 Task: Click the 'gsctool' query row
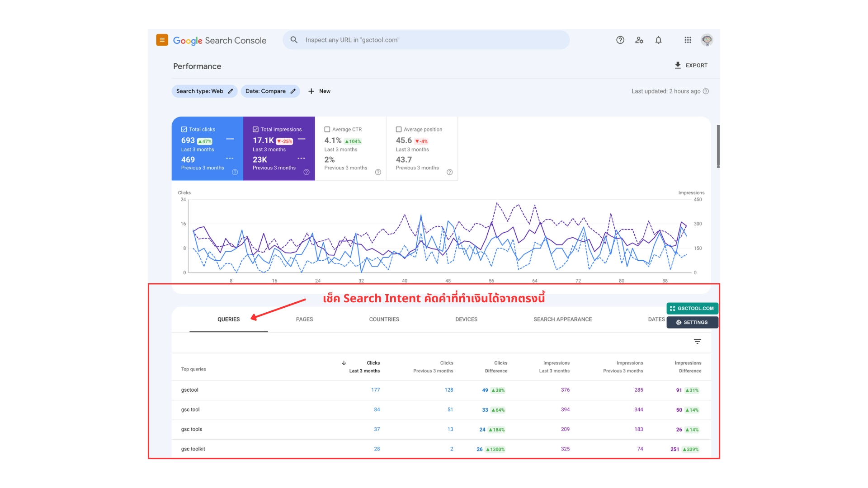pyautogui.click(x=441, y=390)
